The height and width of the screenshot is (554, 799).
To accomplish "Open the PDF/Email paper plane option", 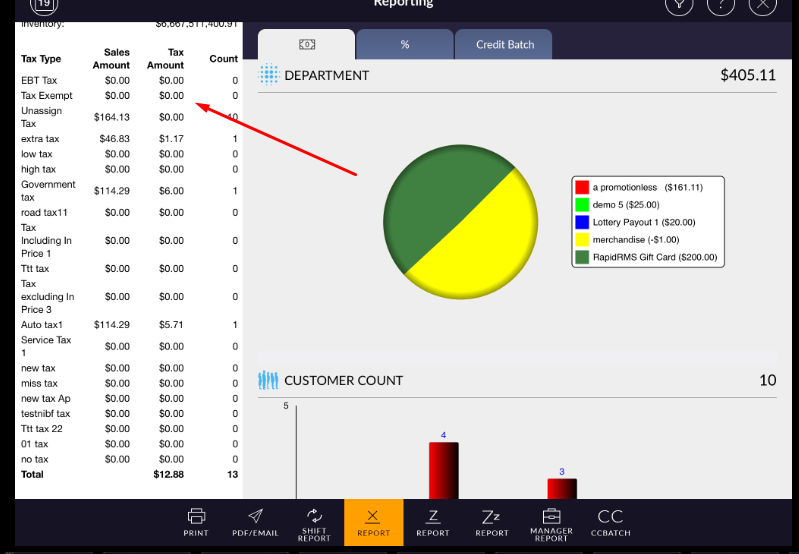I will 255,522.
